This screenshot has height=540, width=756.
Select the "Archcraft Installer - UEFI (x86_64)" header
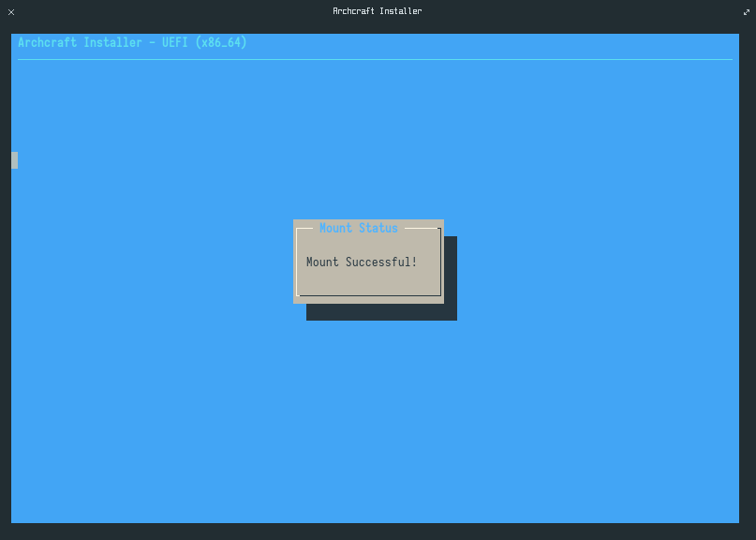click(132, 42)
